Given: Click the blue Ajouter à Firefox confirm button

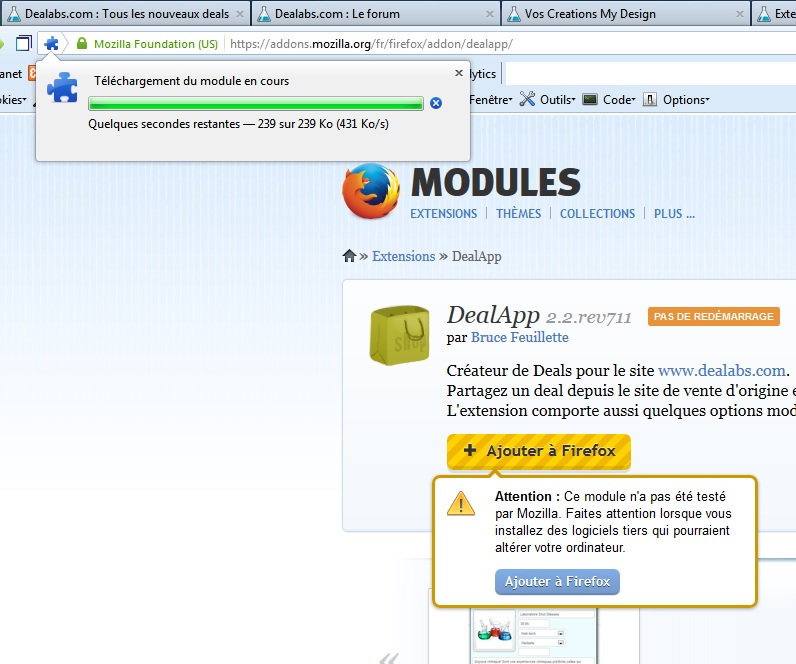Looking at the screenshot, I should pyautogui.click(x=557, y=581).
